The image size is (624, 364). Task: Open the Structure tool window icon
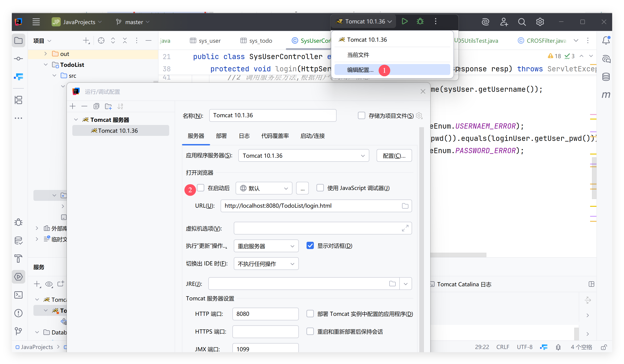click(19, 100)
